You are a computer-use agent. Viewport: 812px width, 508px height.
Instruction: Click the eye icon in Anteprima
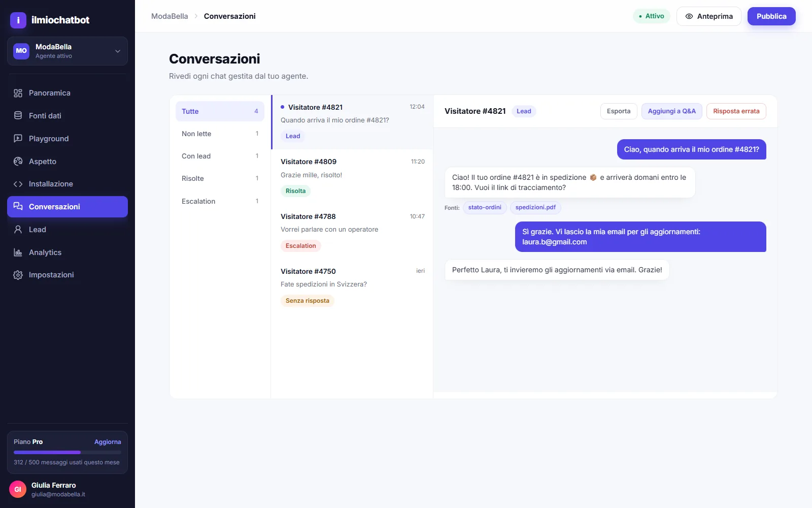point(689,16)
